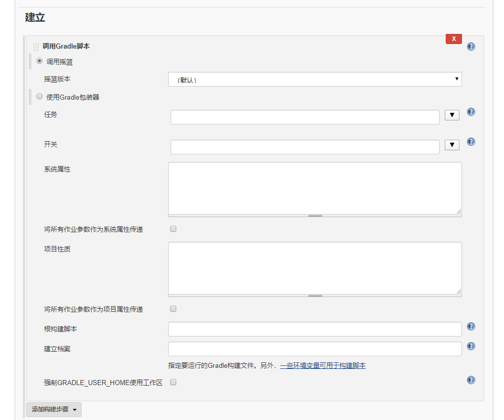Open help icon beside the 开关 field

pos(471,142)
